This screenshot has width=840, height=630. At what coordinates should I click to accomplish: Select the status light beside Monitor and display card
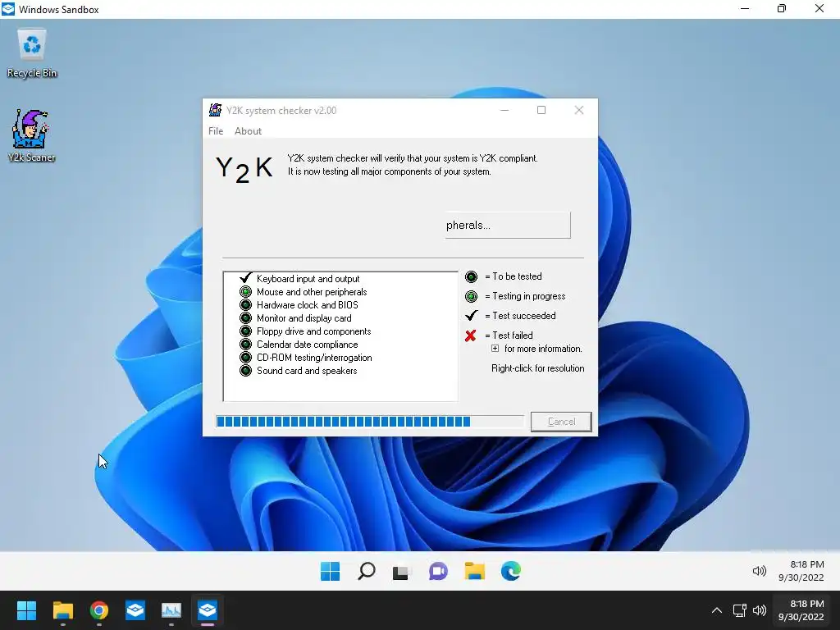tap(245, 317)
